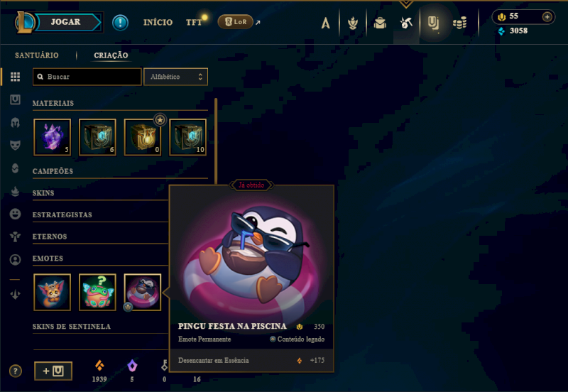Filter loot by champion helmet icon
The height and width of the screenshot is (392, 568).
15,123
